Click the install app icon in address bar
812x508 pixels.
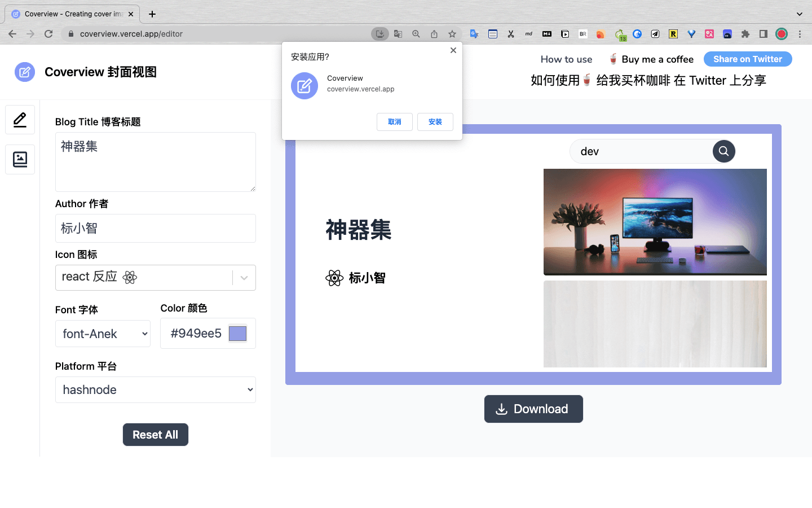tap(380, 34)
